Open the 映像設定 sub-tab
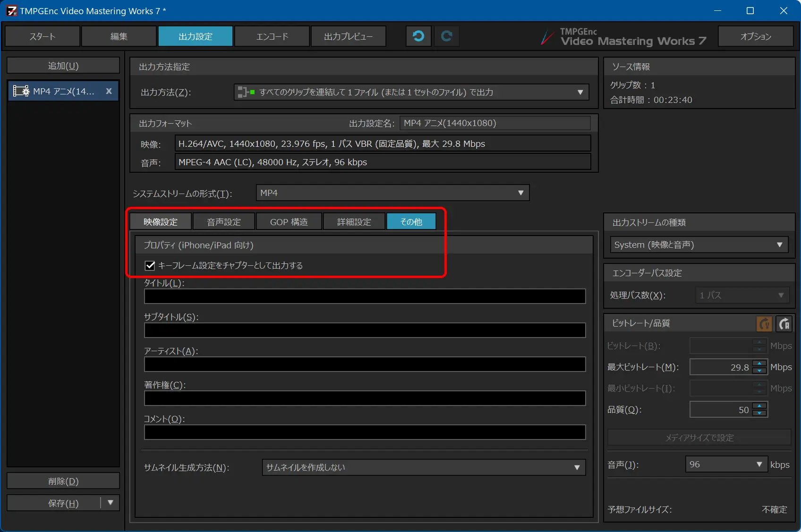This screenshot has width=801, height=532. (x=161, y=222)
